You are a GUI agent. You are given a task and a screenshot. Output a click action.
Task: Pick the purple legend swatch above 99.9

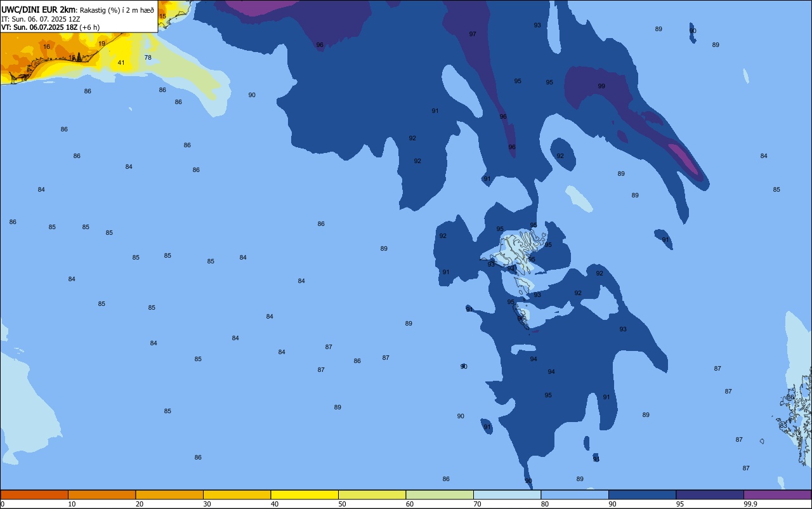pos(777,495)
